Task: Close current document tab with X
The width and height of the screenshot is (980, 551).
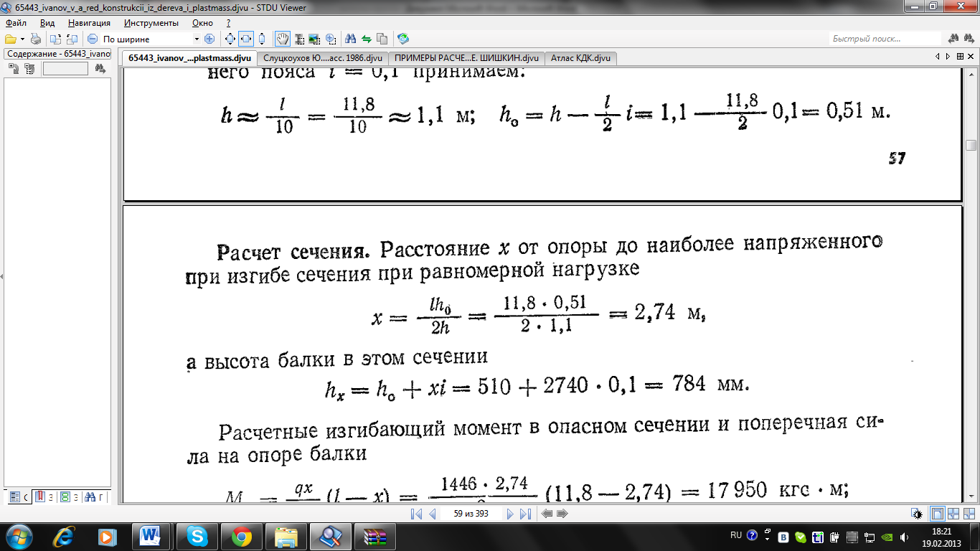Action: (971, 57)
